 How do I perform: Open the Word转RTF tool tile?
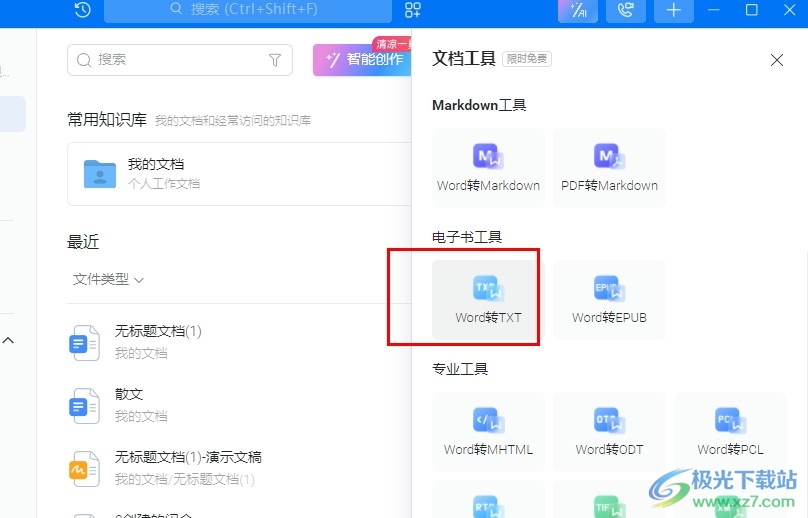(488, 500)
